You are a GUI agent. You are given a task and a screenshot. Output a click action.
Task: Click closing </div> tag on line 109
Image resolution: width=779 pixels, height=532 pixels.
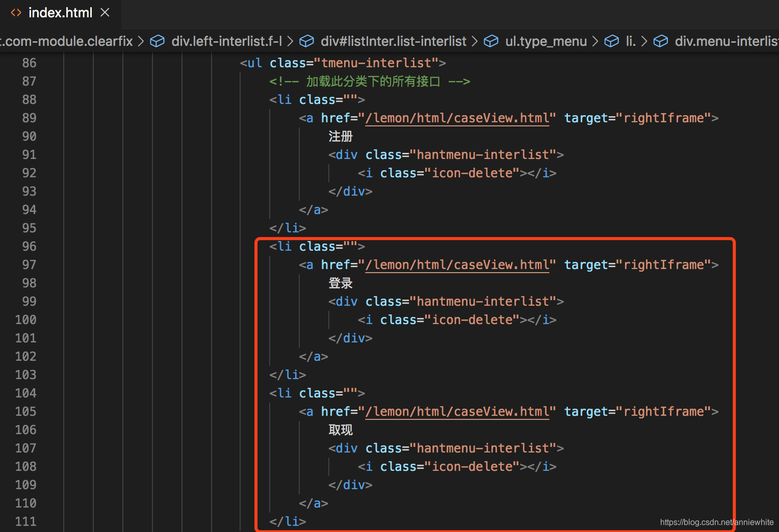[x=351, y=485]
